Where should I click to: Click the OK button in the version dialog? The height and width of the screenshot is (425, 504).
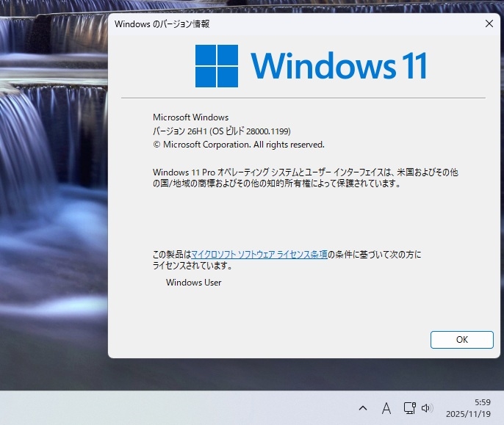coord(462,340)
